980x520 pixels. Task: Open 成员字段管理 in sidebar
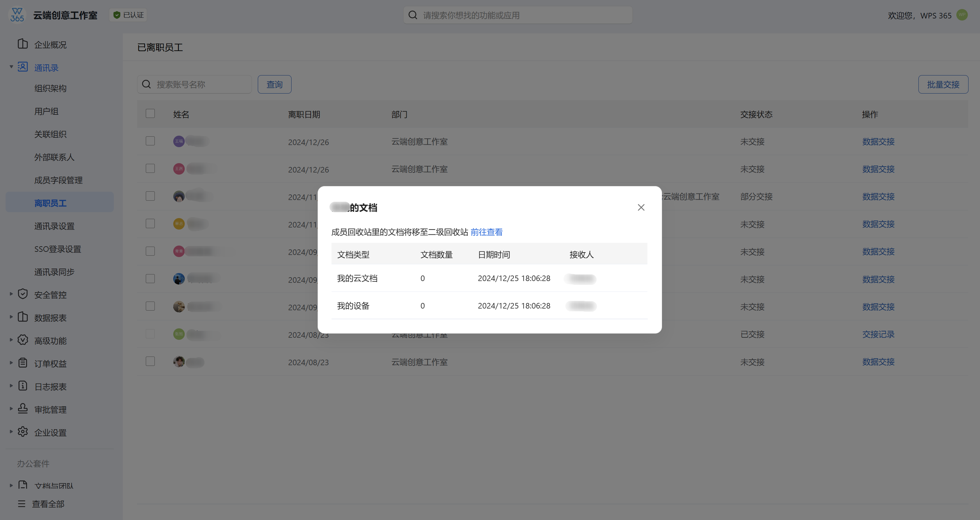58,180
